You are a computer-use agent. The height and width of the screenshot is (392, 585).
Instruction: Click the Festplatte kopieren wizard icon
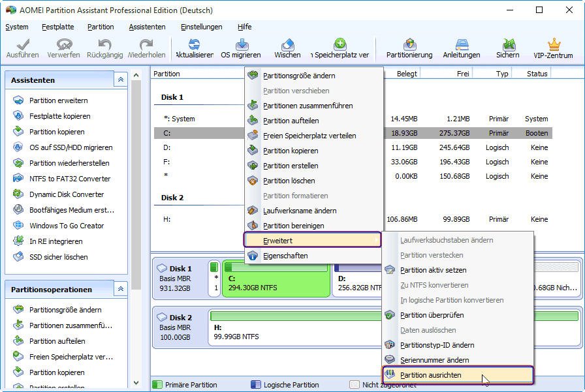point(18,116)
